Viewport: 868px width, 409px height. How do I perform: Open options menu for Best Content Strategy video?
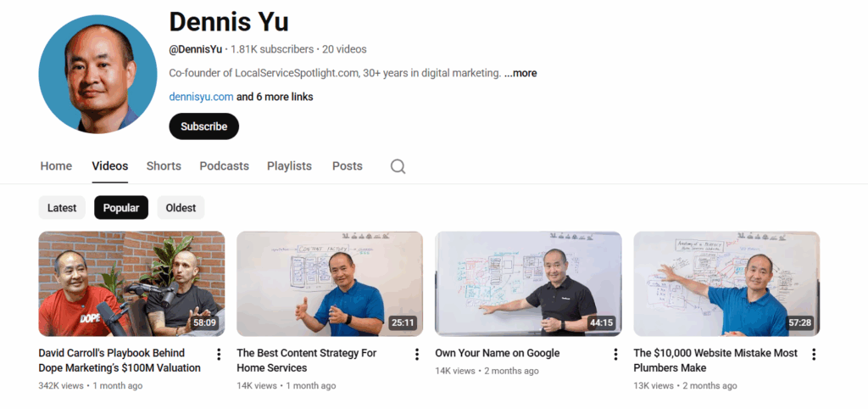(x=417, y=354)
